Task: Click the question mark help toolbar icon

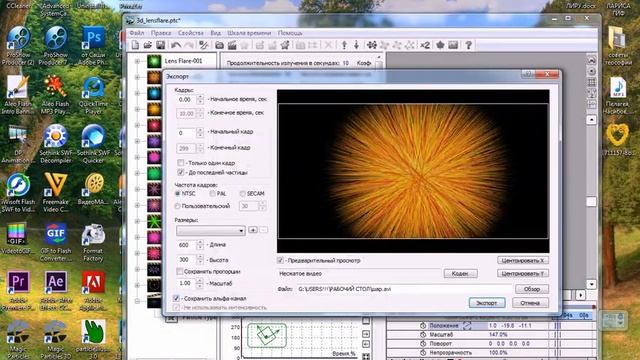Action: pos(469,45)
